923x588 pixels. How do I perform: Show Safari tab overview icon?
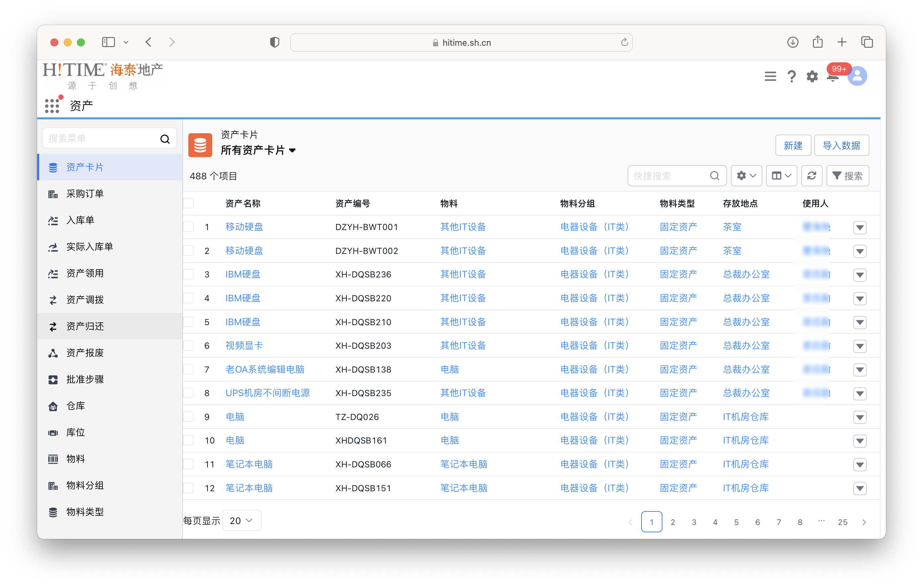867,42
